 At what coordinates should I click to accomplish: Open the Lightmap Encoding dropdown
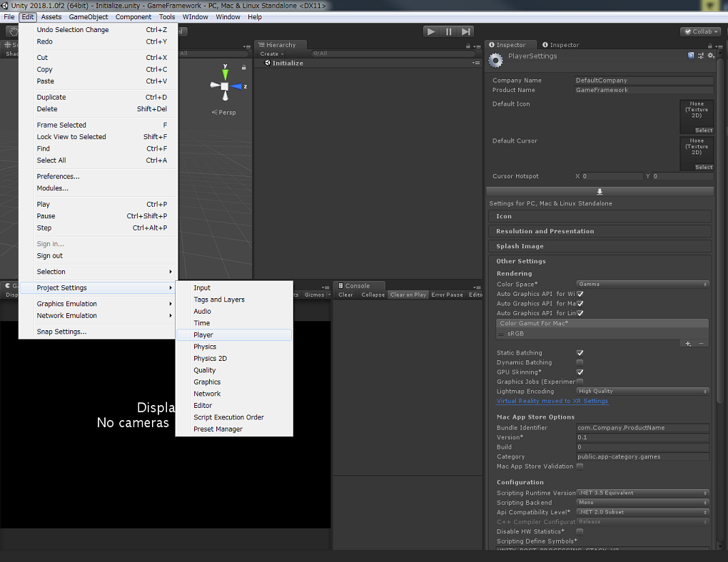[642, 392]
